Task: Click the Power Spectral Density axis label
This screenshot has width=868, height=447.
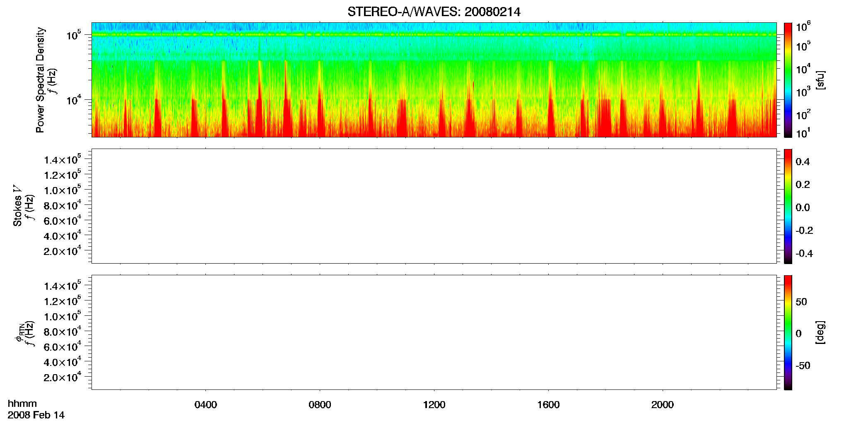Action: pos(40,80)
